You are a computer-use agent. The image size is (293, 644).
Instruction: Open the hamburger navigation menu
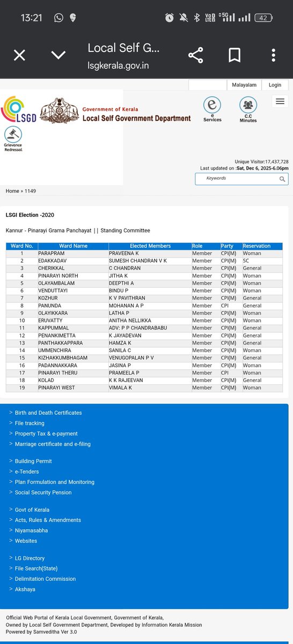point(280,101)
